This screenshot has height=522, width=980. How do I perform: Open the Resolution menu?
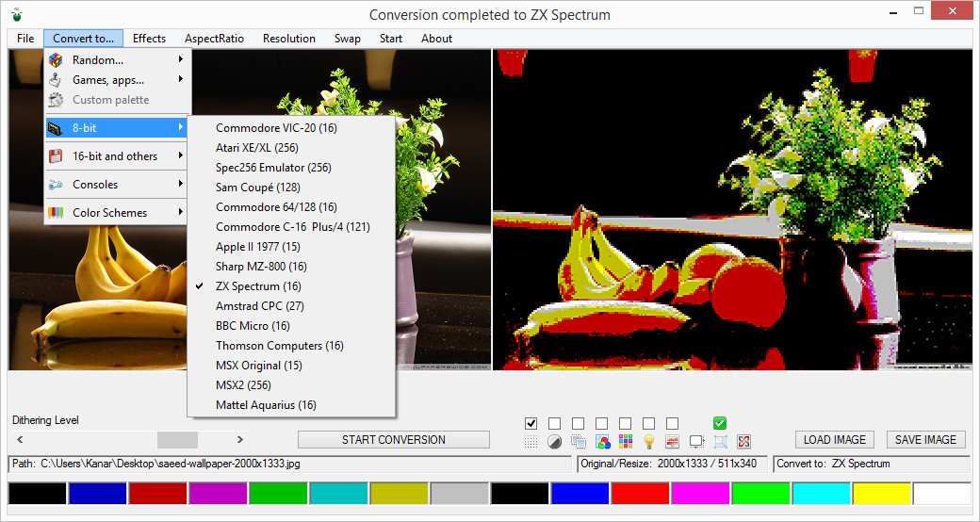pyautogui.click(x=288, y=39)
